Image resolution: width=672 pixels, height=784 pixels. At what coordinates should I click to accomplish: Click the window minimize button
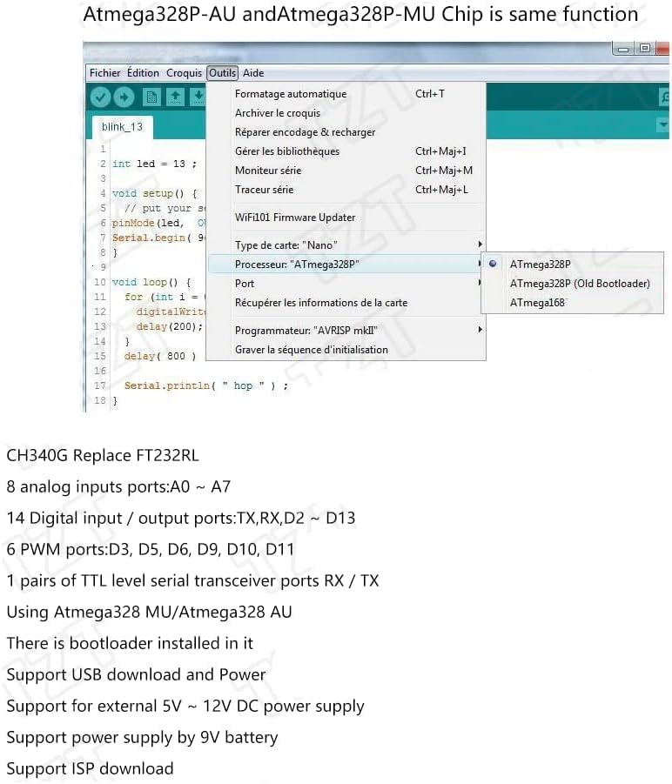point(622,50)
